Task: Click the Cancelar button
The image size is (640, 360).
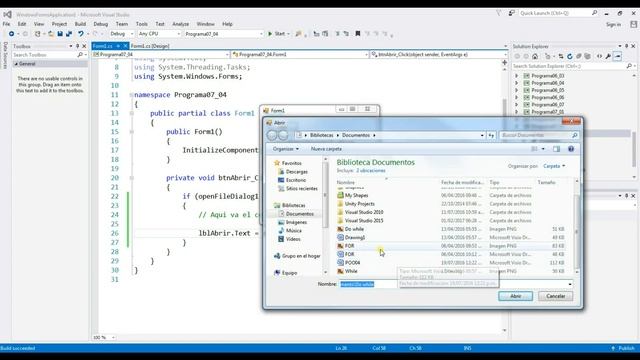Action: (x=556, y=296)
